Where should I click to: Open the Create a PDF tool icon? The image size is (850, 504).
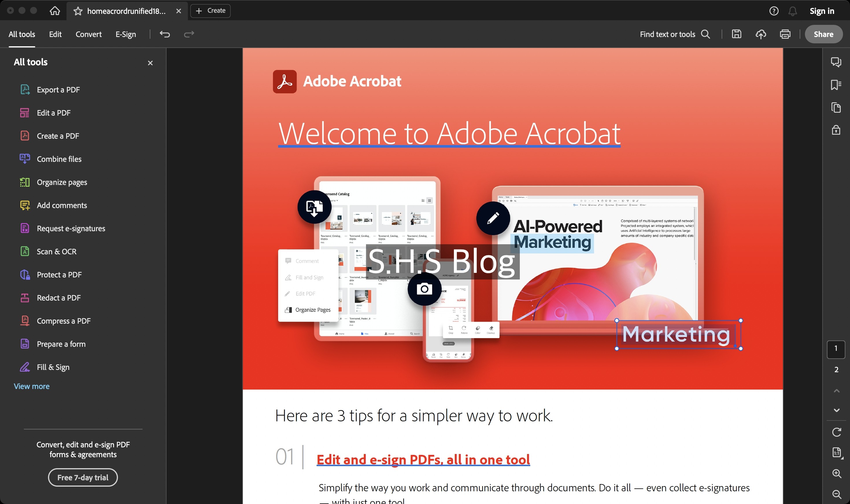tap(25, 136)
